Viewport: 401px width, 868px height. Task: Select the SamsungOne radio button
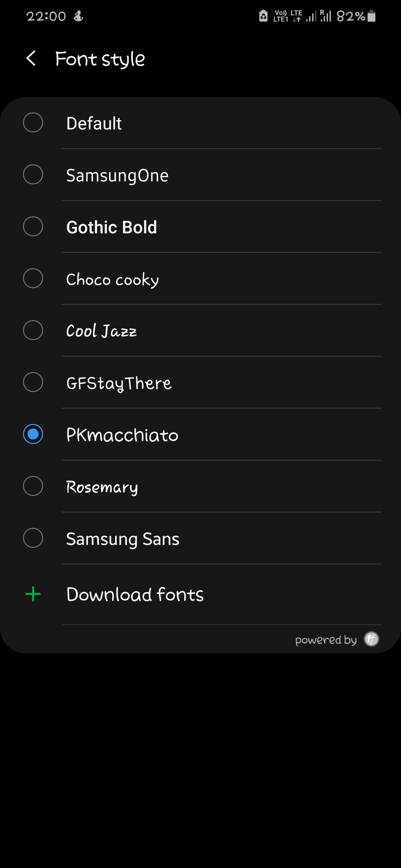point(33,174)
